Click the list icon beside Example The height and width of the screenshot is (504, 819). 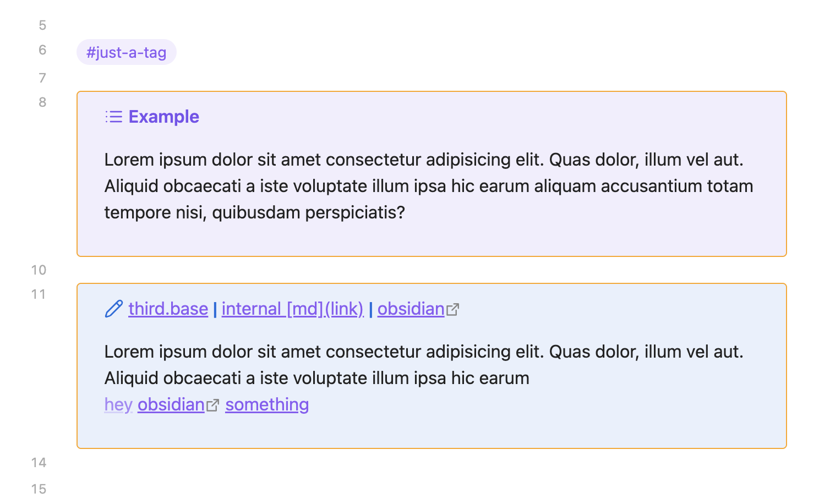pos(113,117)
